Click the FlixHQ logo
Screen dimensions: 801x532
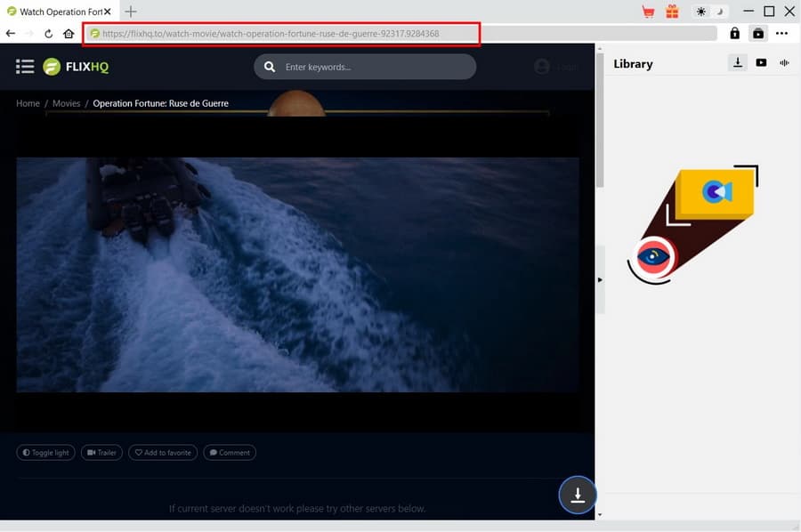tap(77, 66)
